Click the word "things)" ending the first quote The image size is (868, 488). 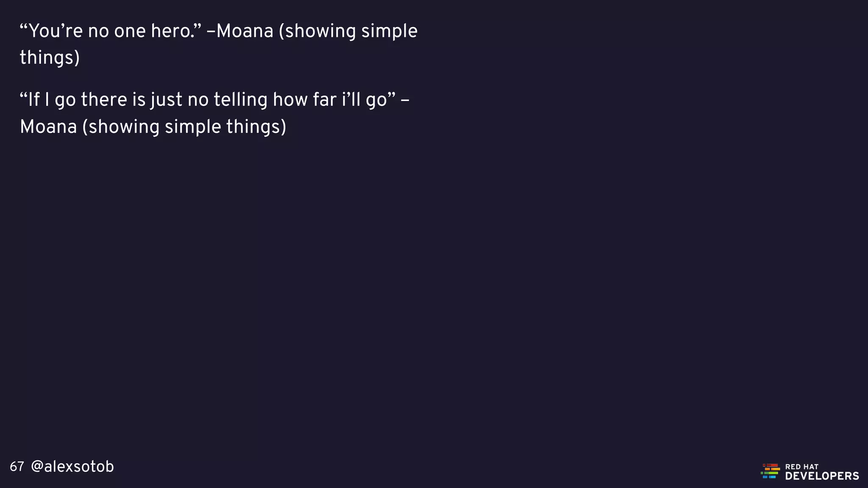(x=50, y=58)
